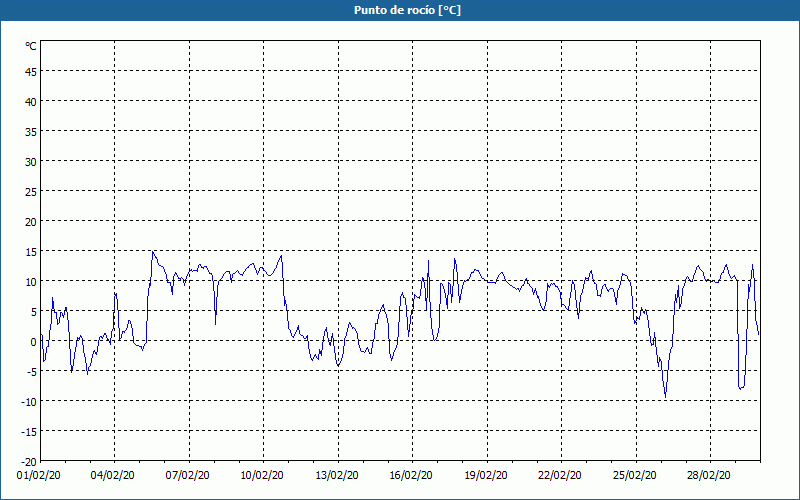Screen dimensions: 800x500
Task: Click the -10 y-axis value
Action: (x=29, y=402)
